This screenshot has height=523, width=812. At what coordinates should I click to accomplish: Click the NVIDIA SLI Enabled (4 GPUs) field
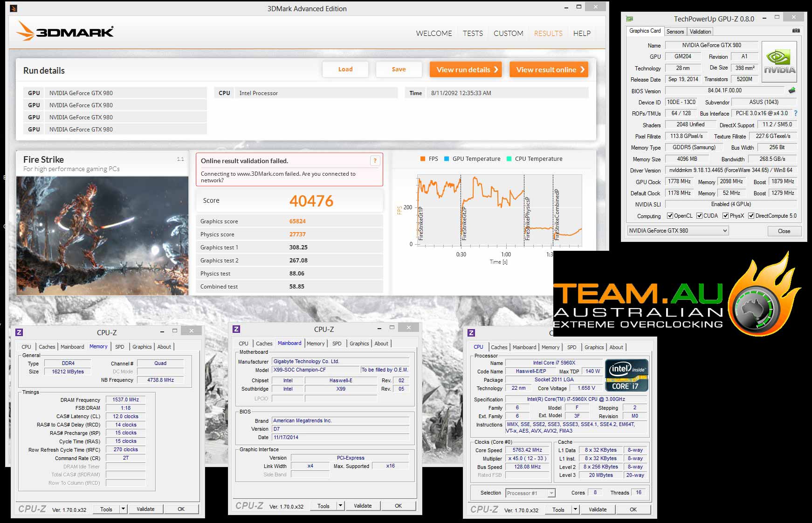(730, 204)
